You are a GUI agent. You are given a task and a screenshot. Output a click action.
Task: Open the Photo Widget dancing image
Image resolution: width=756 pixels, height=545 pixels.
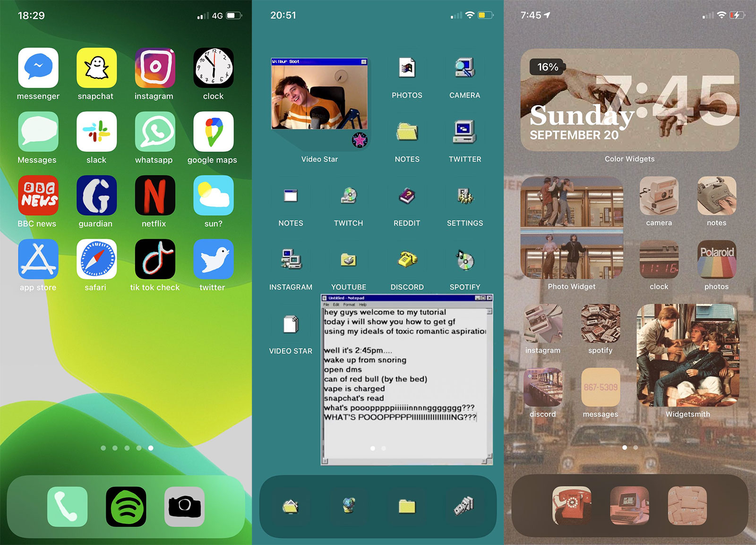click(x=572, y=228)
